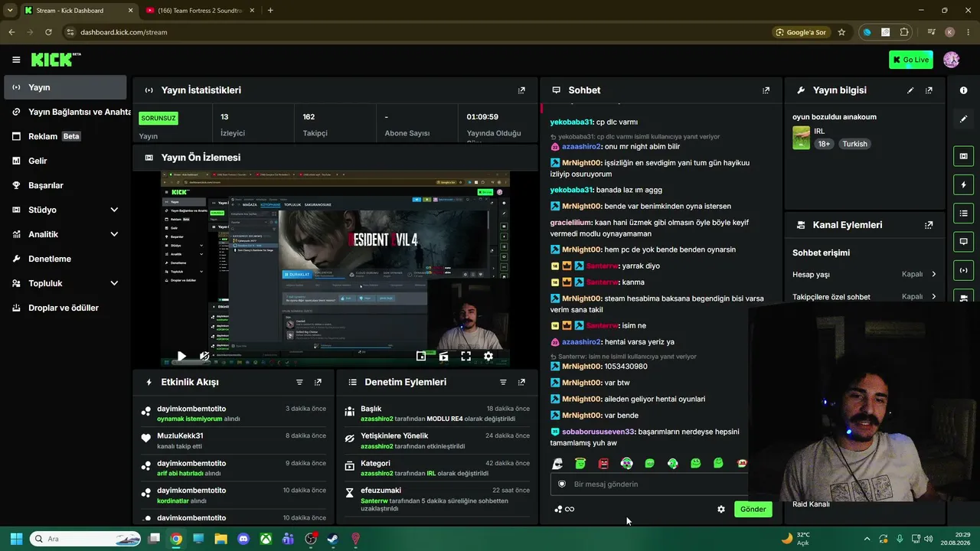Pop out the Etkinlik Akışı panel
This screenshot has width=980, height=551.
click(x=318, y=382)
